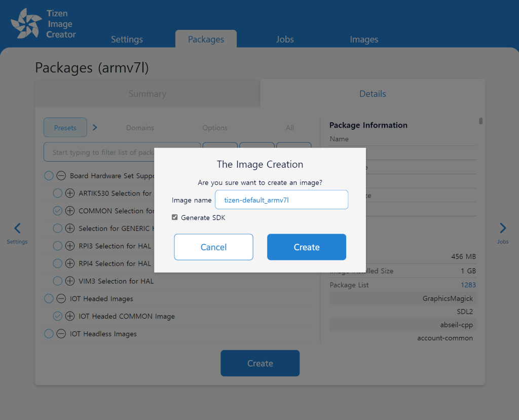Expand the Selection for GENERIC entry
This screenshot has height=420, width=519.
pyautogui.click(x=70, y=228)
